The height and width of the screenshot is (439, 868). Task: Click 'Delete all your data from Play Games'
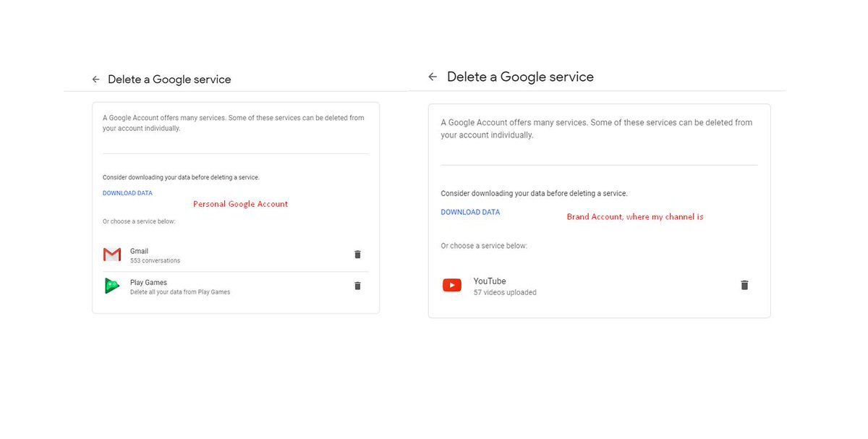(x=180, y=292)
